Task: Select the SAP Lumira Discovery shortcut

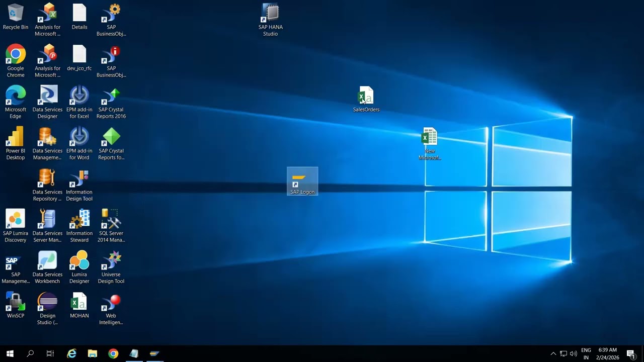Action: (x=16, y=226)
